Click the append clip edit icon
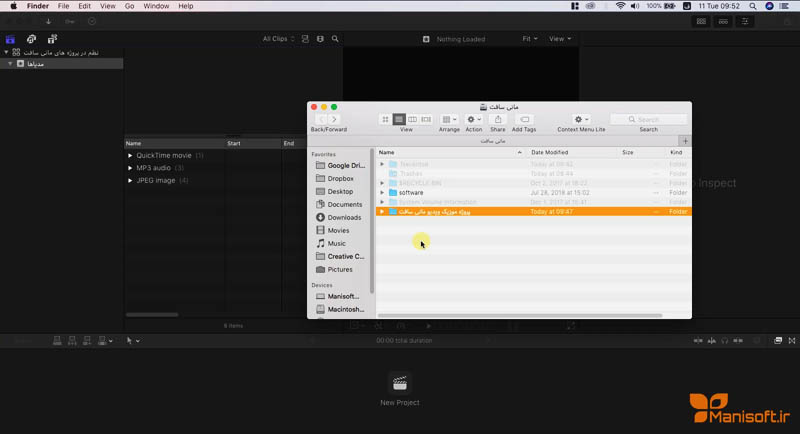800x434 pixels. coord(87,341)
